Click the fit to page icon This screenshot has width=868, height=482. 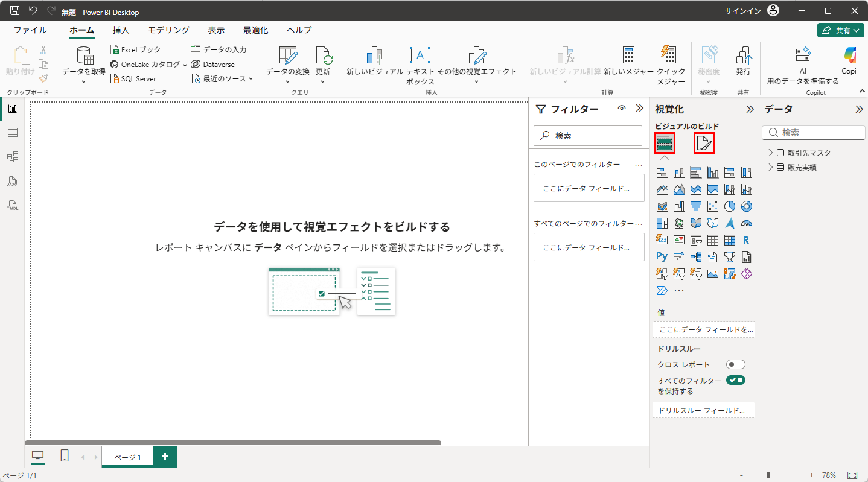click(x=852, y=475)
